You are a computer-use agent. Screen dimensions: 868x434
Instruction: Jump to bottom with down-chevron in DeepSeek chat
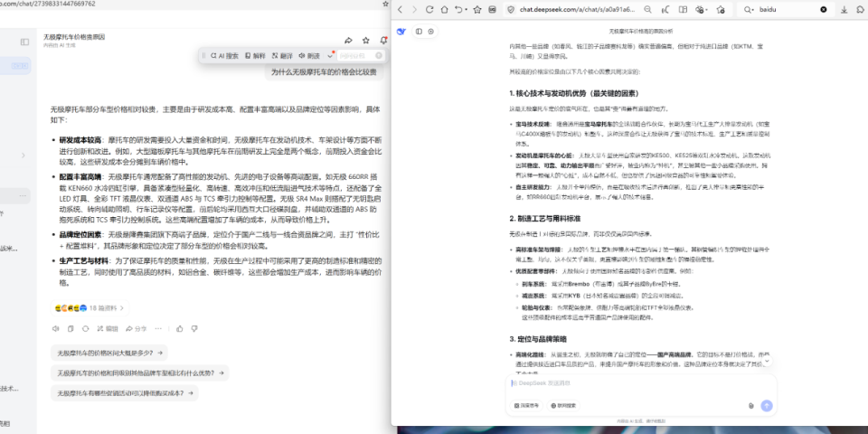coord(767,361)
